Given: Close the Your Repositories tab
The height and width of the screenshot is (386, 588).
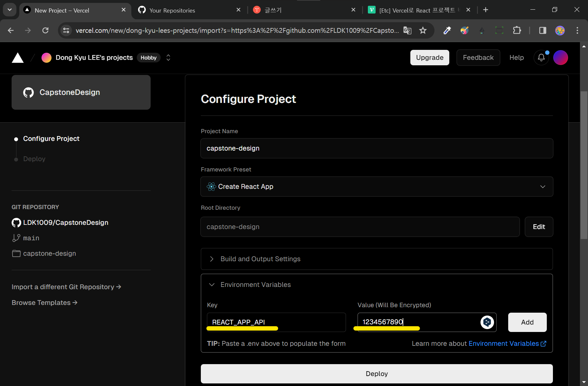Looking at the screenshot, I should [x=238, y=10].
